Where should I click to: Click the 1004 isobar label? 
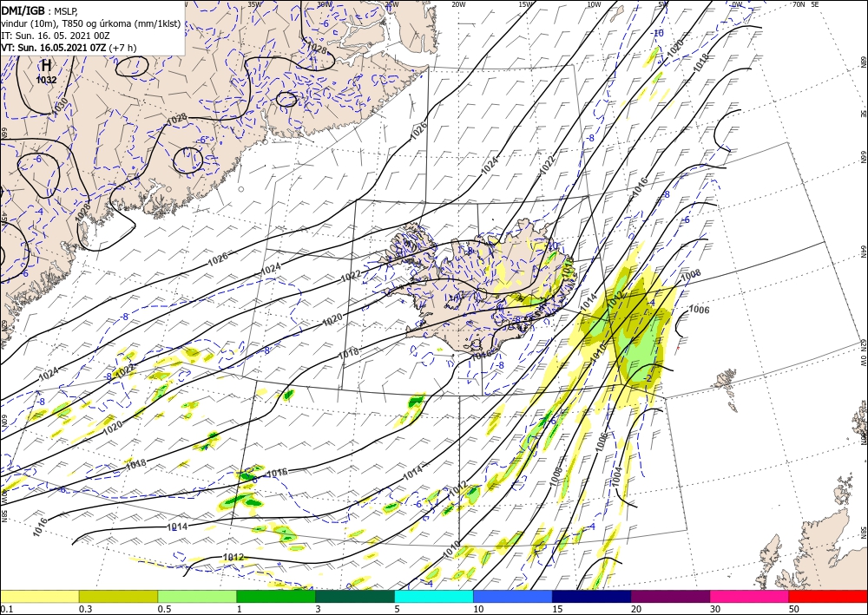click(x=617, y=477)
